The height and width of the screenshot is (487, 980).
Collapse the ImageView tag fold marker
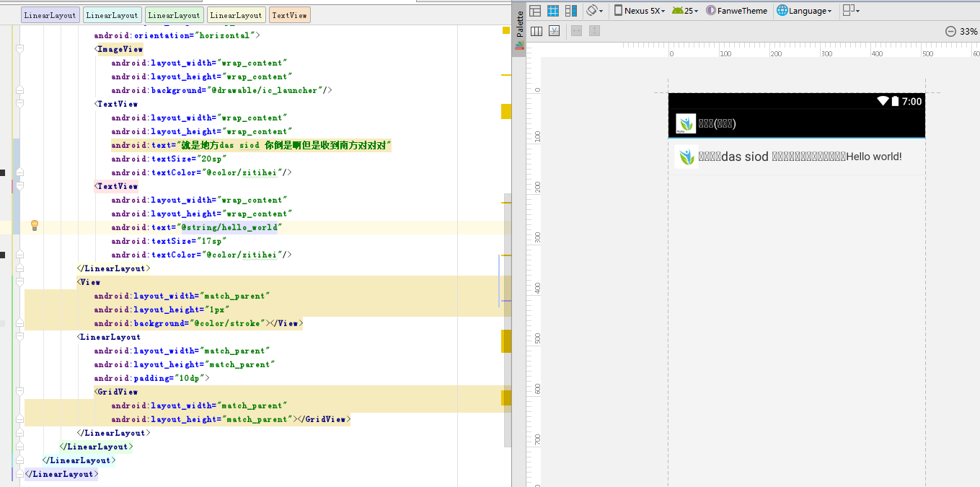[x=19, y=49]
